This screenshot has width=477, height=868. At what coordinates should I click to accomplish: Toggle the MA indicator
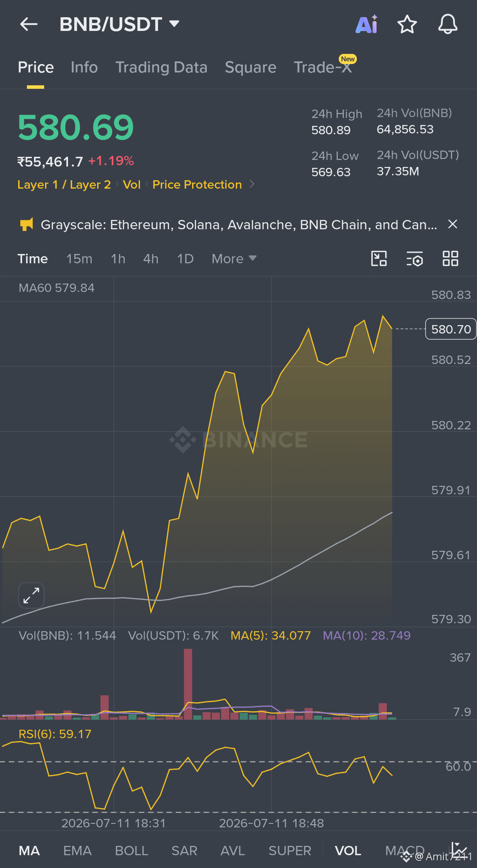29,851
